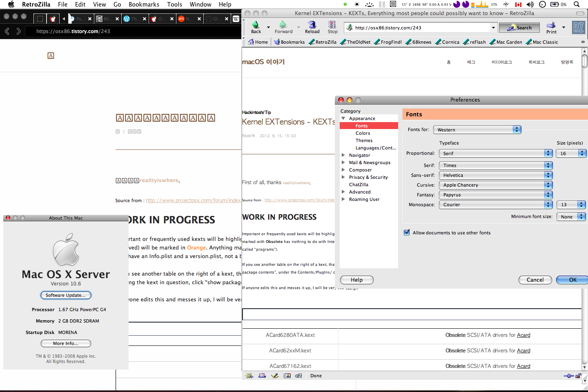Expand the Navigator category triangle

[343, 155]
